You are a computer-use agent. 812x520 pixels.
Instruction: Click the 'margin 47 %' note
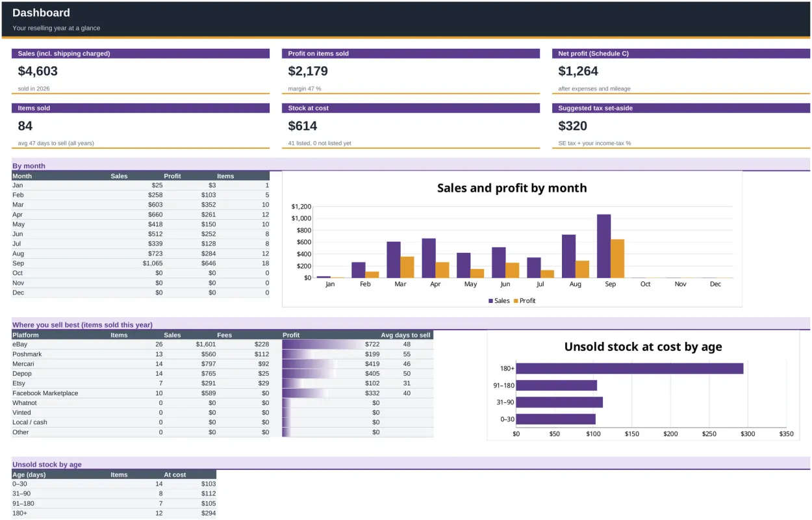(305, 88)
